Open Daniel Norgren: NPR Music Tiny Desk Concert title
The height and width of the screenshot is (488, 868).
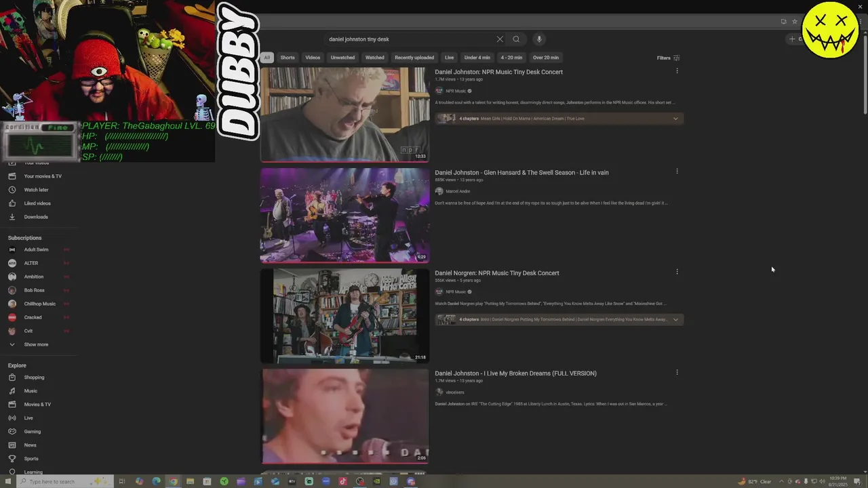pos(497,272)
